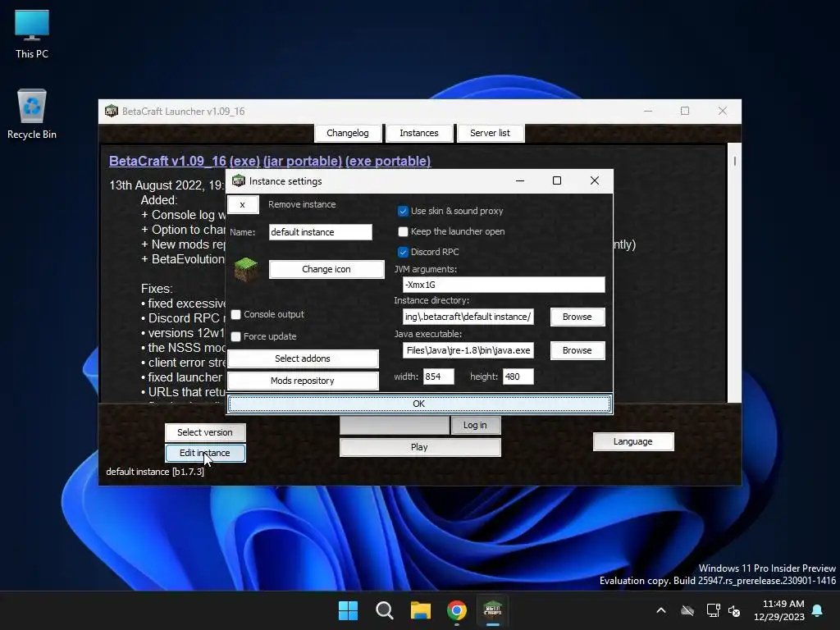Enable Keep the launcher open
This screenshot has height=630, width=840.
pyautogui.click(x=403, y=231)
